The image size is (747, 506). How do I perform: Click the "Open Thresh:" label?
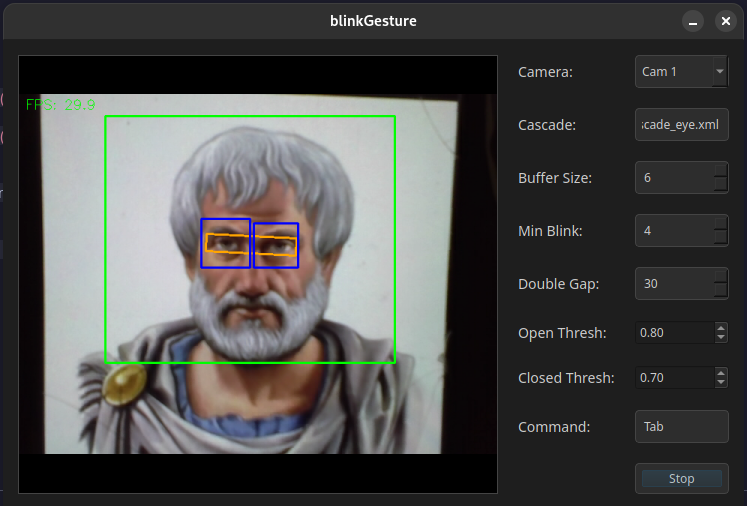(x=562, y=333)
